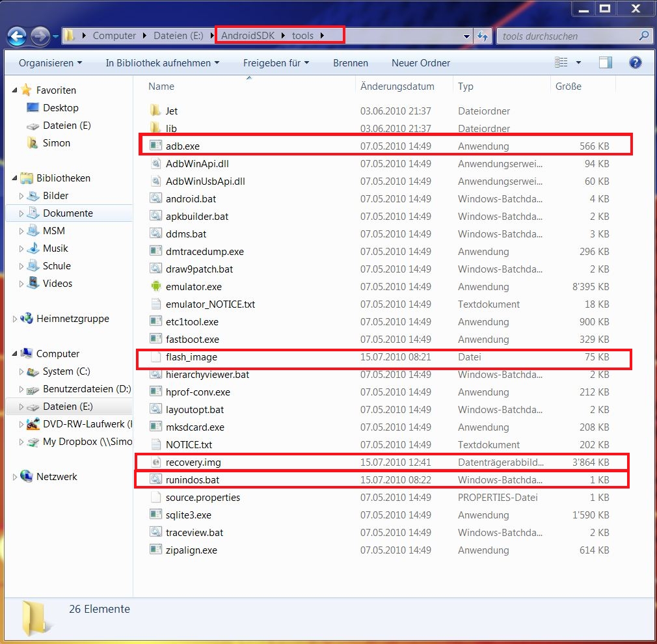
Task: Expand the System (C:) drive node
Action: (x=21, y=371)
